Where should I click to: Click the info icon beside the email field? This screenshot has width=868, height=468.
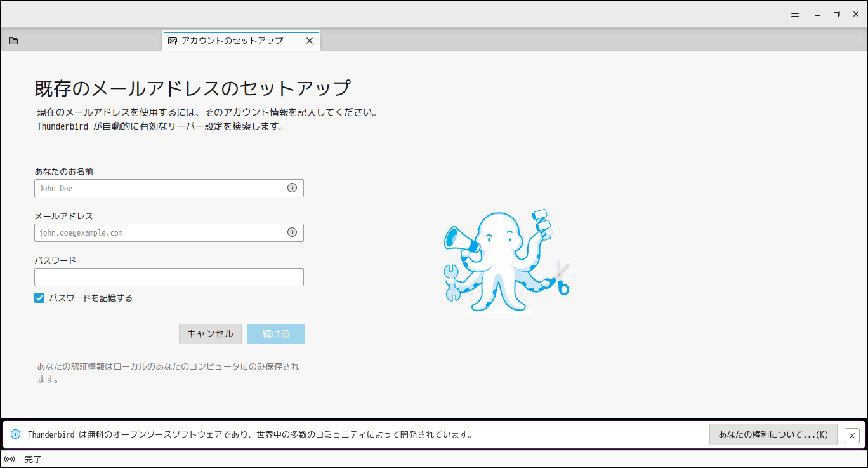(292, 232)
